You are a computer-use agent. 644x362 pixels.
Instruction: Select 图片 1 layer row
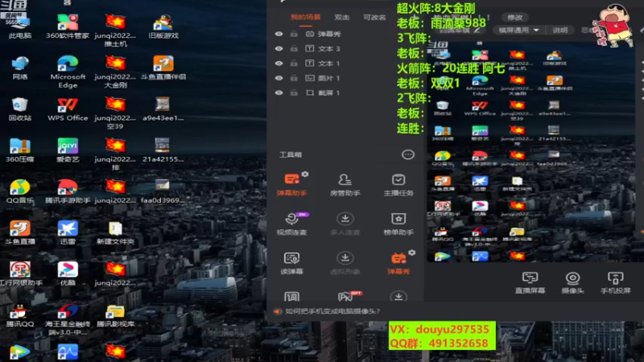coord(347,78)
